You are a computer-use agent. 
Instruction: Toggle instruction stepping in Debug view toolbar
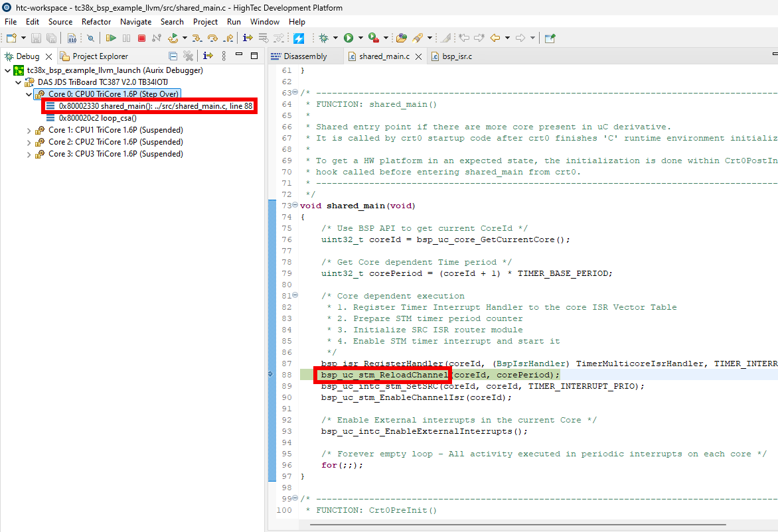click(x=208, y=56)
